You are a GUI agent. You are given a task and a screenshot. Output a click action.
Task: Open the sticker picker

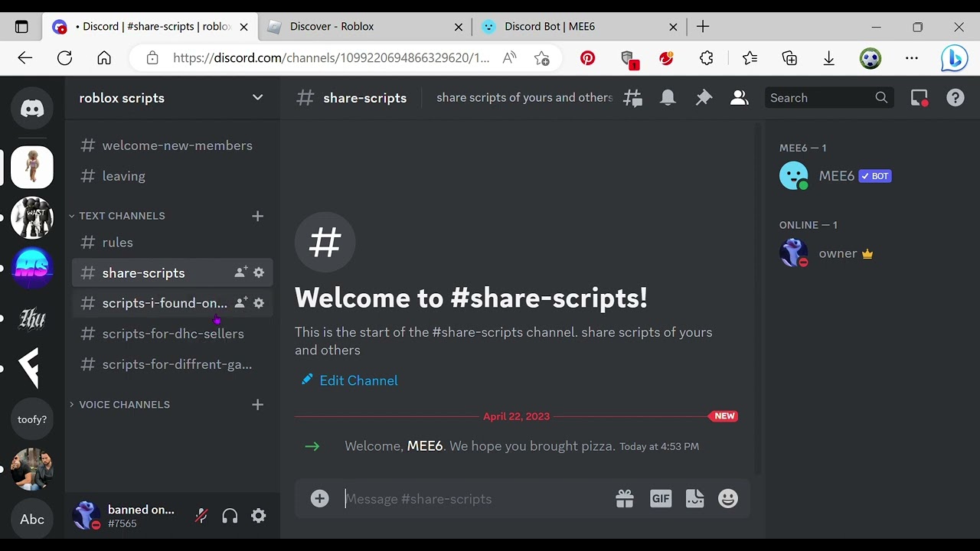coord(694,499)
